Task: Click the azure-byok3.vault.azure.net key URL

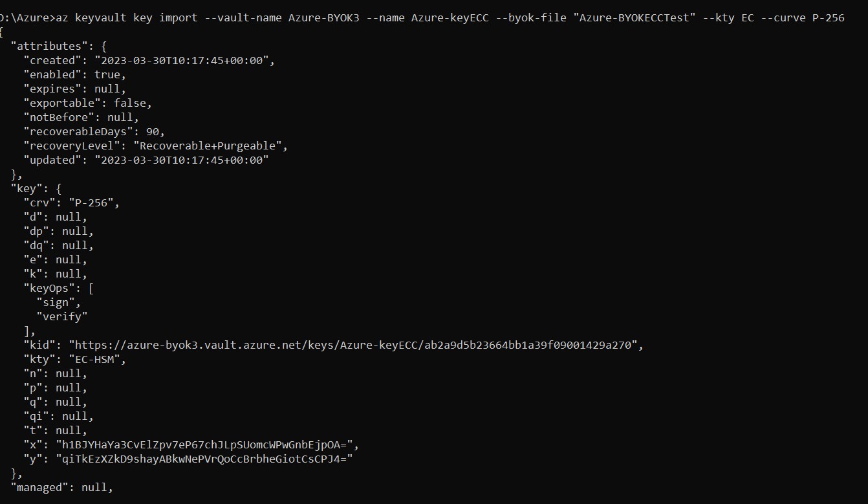Action: point(353,345)
